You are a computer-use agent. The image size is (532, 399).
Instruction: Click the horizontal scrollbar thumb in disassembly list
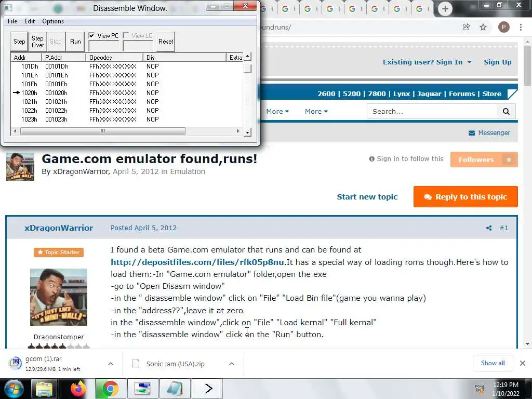[x=103, y=131]
